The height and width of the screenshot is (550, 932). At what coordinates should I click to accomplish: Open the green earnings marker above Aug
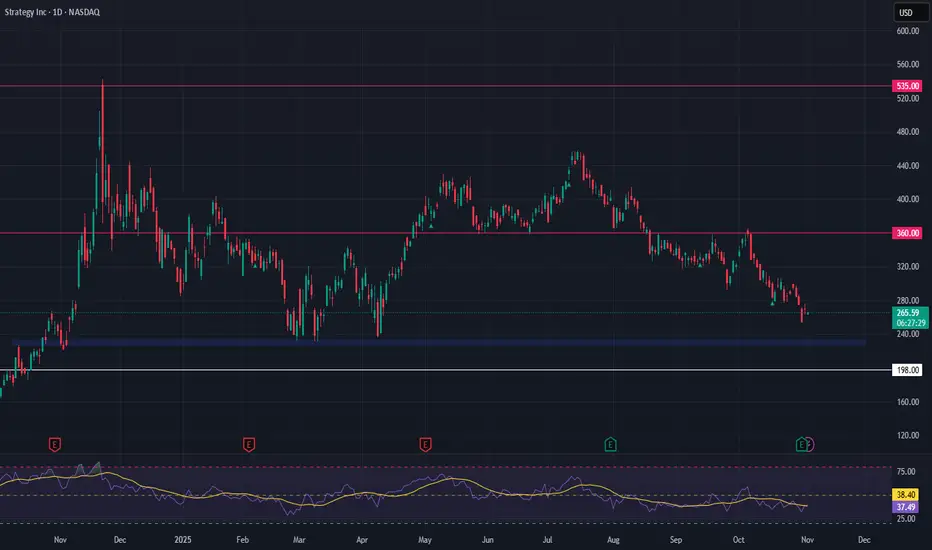610,444
